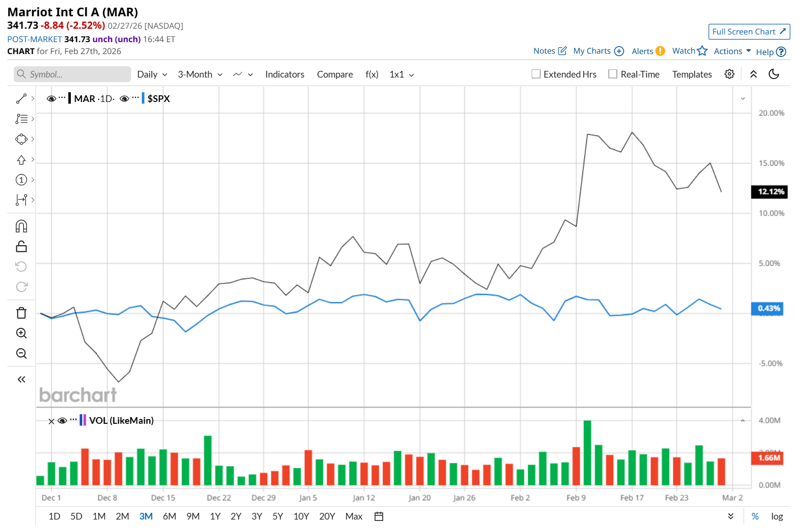Collapse the drawing tools sidebar
Viewport: 808px width, 532px height.
[21, 379]
